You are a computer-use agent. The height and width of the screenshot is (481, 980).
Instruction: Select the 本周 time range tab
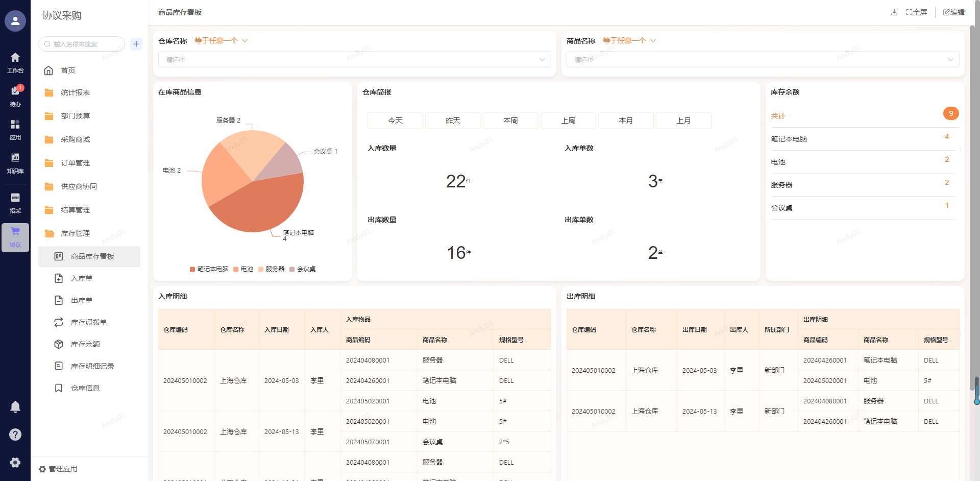(510, 121)
